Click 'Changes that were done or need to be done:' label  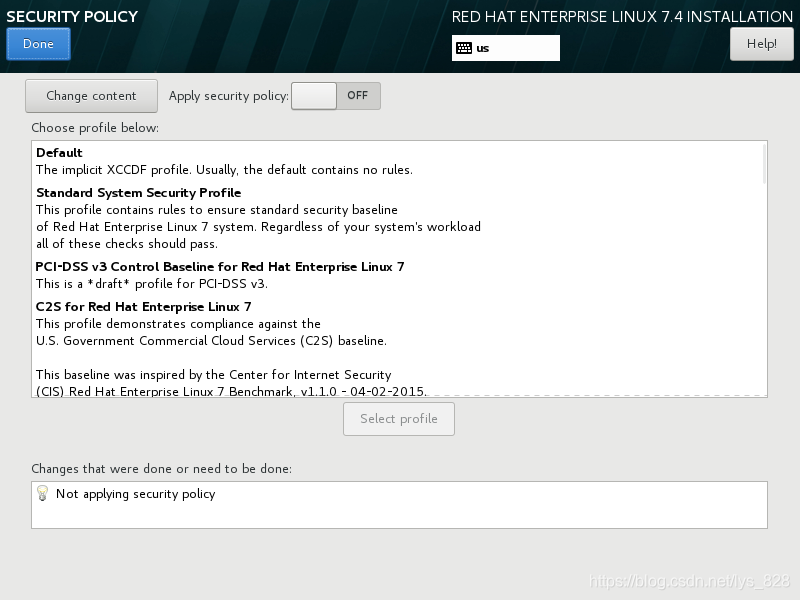[x=162, y=468]
